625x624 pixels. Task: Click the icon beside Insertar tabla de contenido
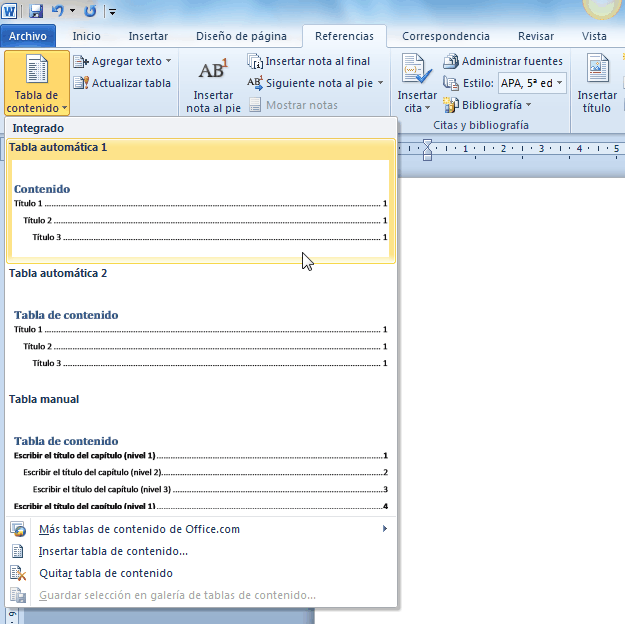tap(18, 551)
